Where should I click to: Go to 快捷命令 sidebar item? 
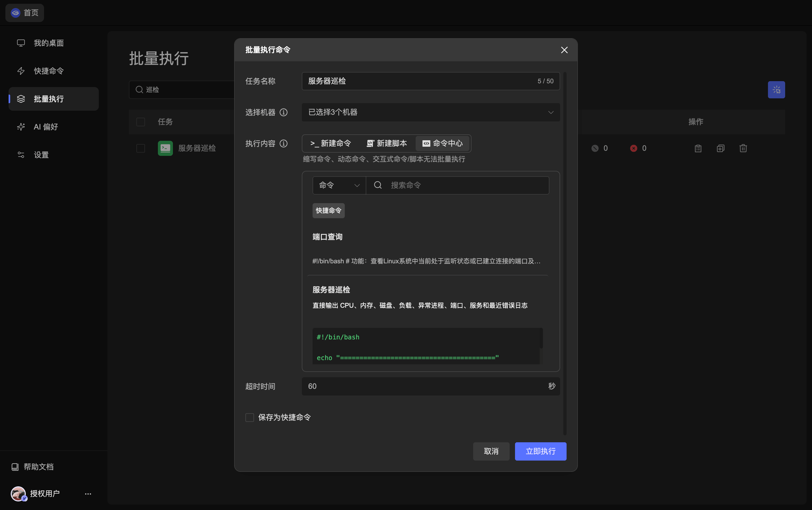tap(54, 71)
